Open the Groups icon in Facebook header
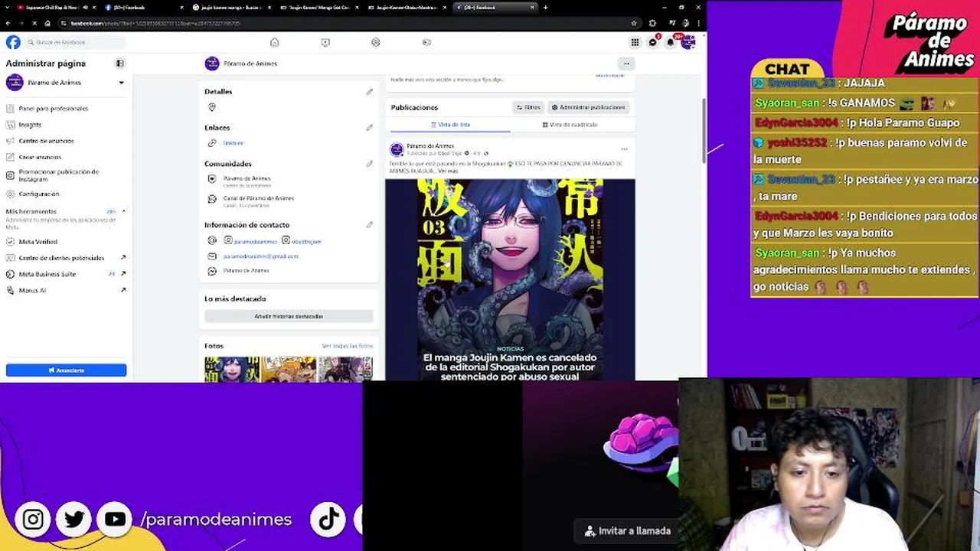 click(375, 42)
